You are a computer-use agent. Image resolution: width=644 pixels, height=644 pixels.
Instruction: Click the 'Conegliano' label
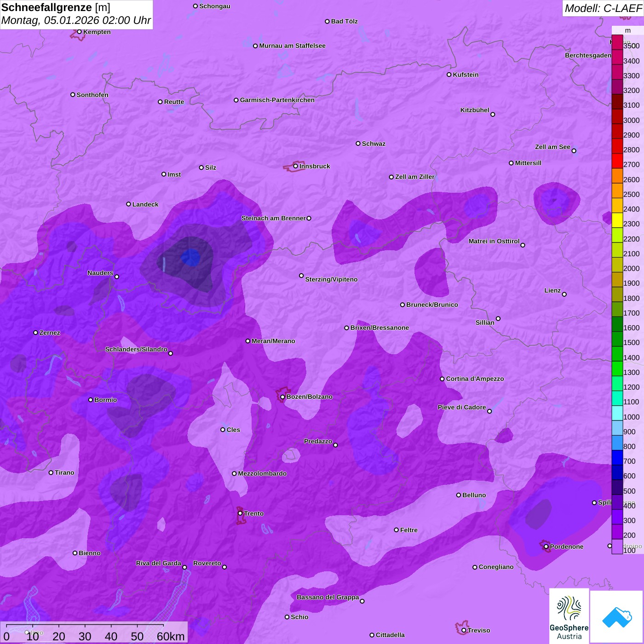(496, 567)
